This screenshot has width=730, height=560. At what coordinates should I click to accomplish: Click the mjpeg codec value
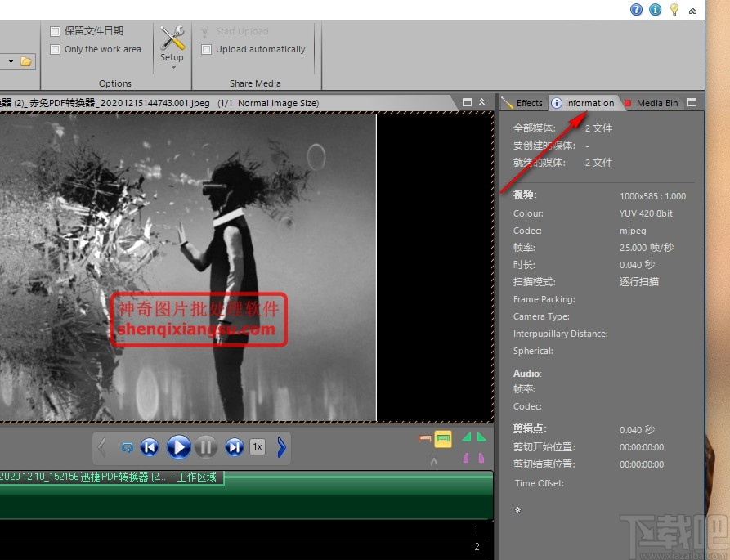click(633, 231)
